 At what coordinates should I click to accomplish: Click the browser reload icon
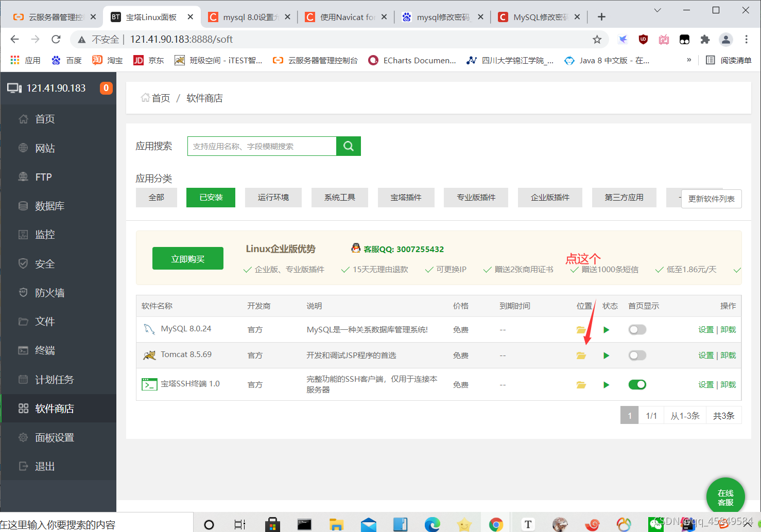(x=56, y=39)
